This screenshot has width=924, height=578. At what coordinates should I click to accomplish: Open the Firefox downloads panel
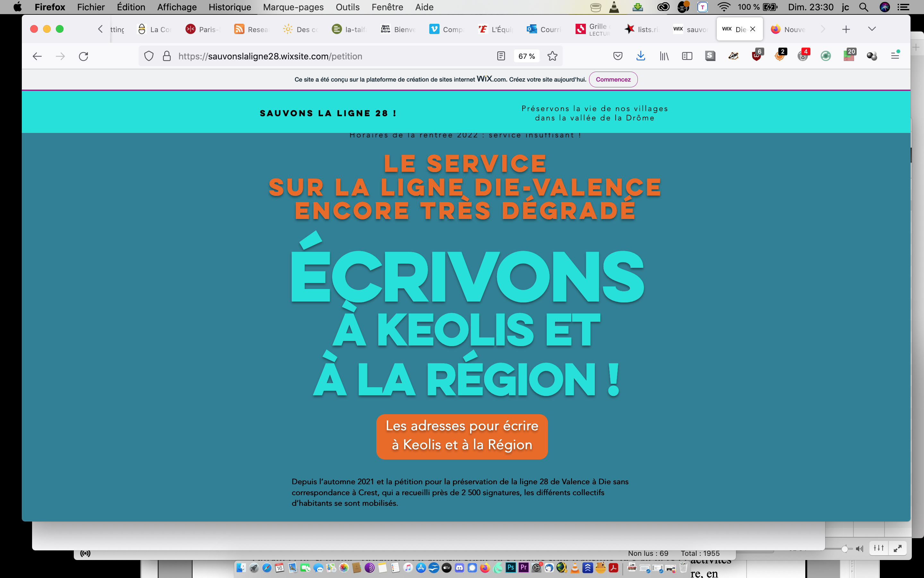click(x=641, y=56)
